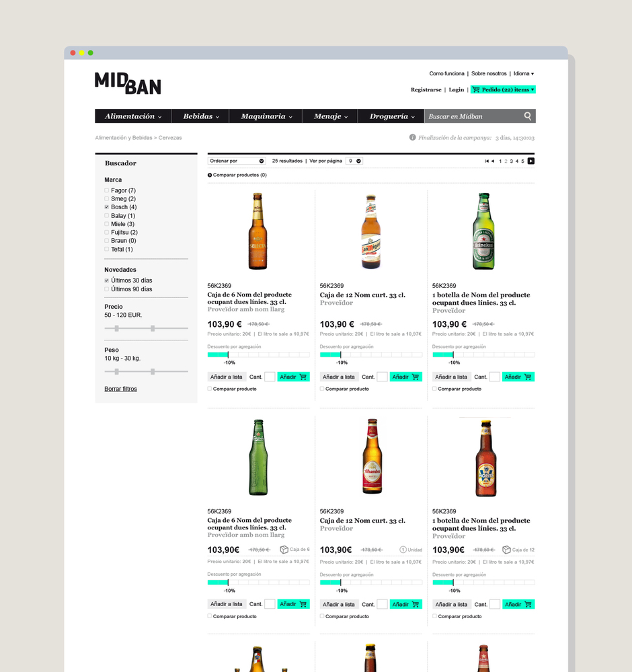Click the Heineken beer bottle image
The height and width of the screenshot is (672, 632).
click(483, 231)
